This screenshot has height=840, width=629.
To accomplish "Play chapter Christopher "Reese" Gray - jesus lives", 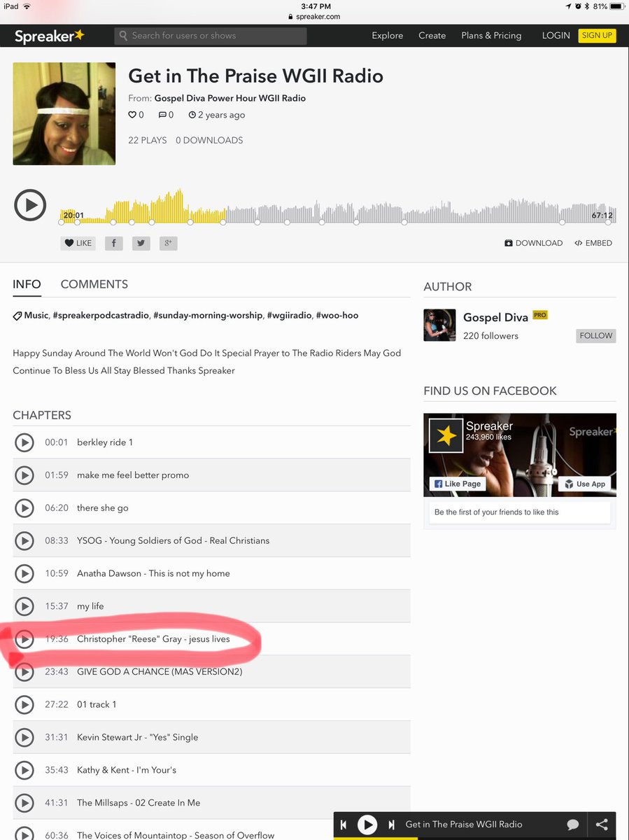I will [x=24, y=639].
